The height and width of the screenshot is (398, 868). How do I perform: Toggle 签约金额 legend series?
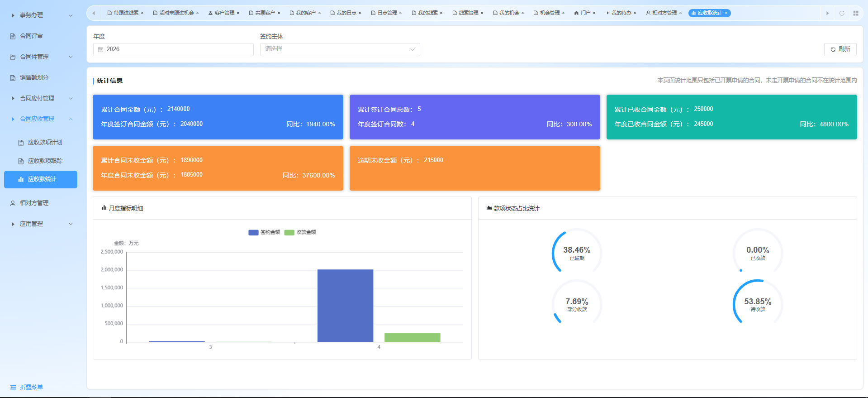(264, 232)
